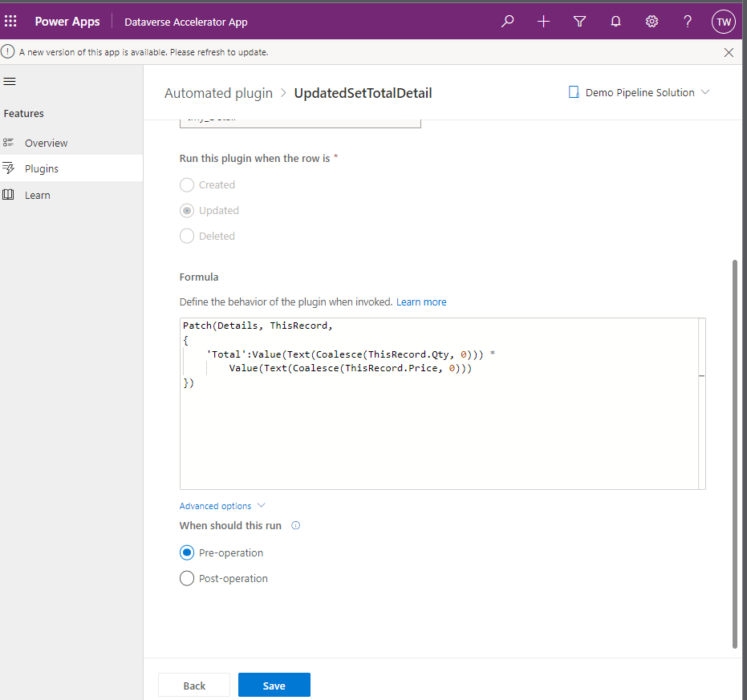Open the notifications bell icon
The width and height of the screenshot is (747, 700).
pos(616,22)
